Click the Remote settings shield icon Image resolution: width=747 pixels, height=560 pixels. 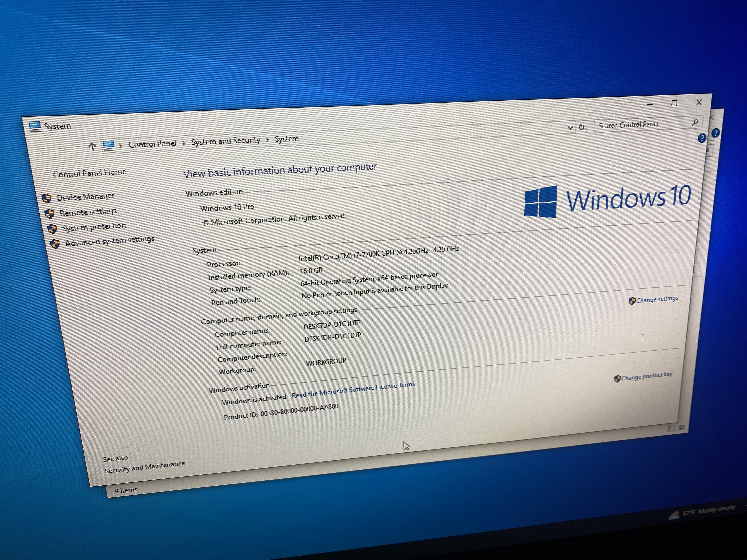pyautogui.click(x=49, y=213)
